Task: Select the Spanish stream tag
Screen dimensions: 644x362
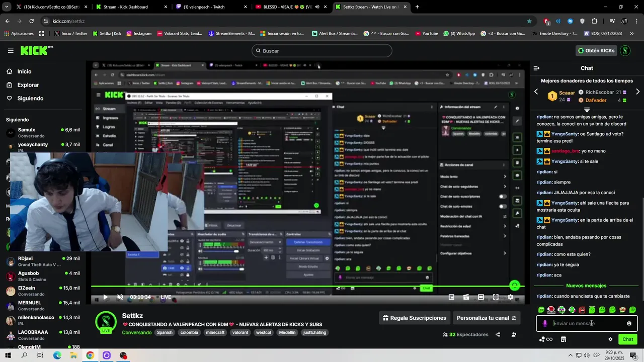Action: [x=165, y=332]
